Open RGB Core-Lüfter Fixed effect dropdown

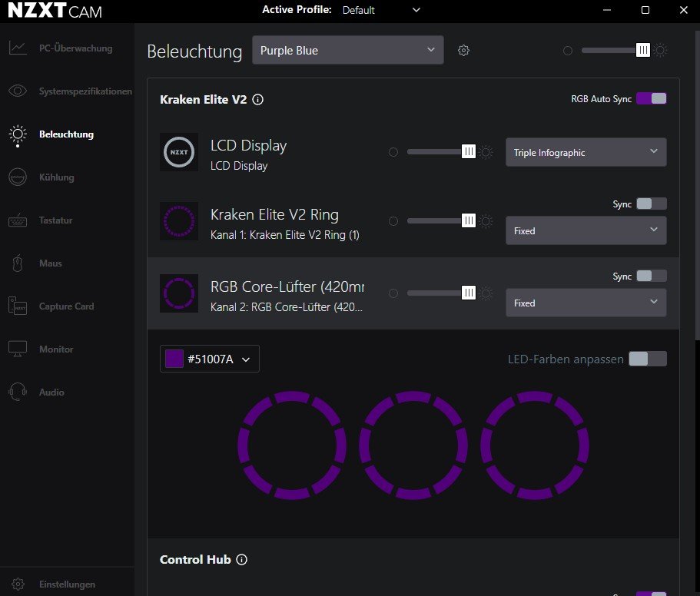[586, 303]
